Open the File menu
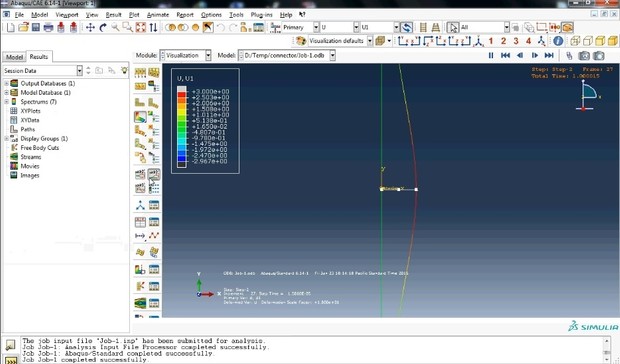Viewport: 620px width, 364px height. tap(19, 15)
